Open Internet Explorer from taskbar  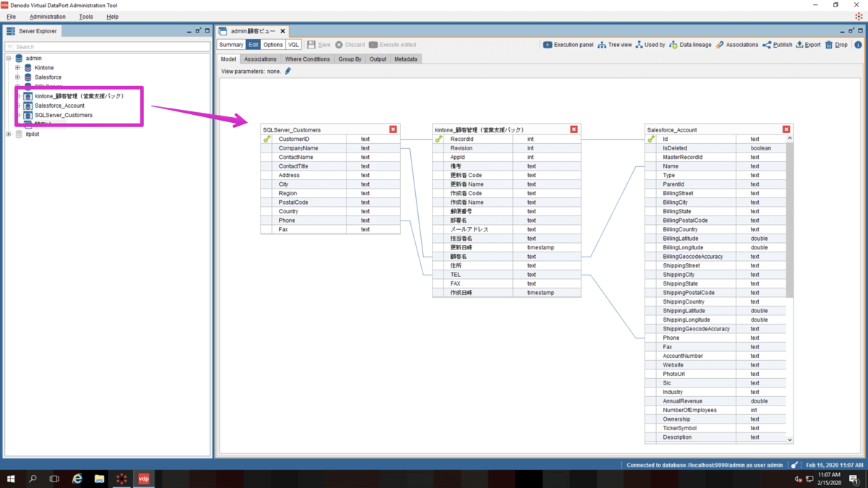coord(77,479)
